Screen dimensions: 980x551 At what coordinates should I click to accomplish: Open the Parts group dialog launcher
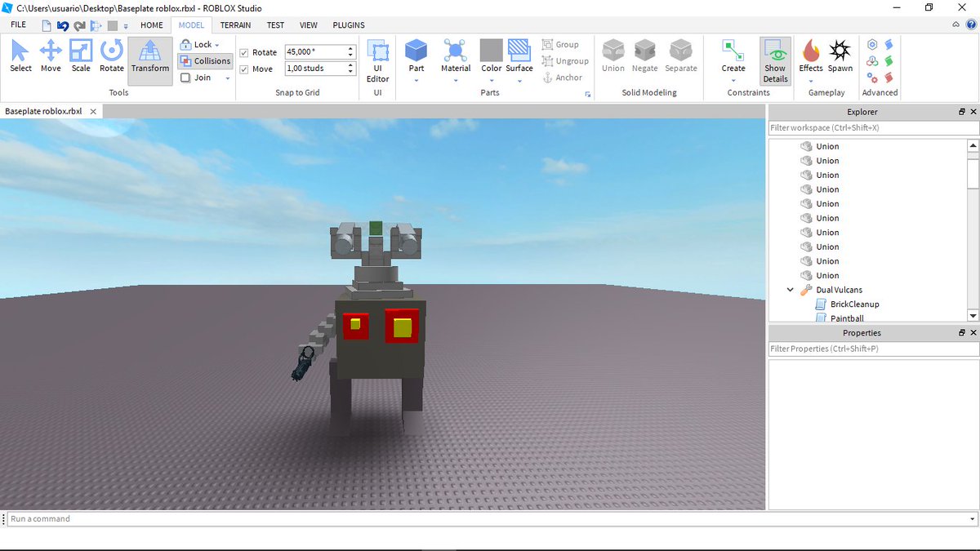(587, 95)
